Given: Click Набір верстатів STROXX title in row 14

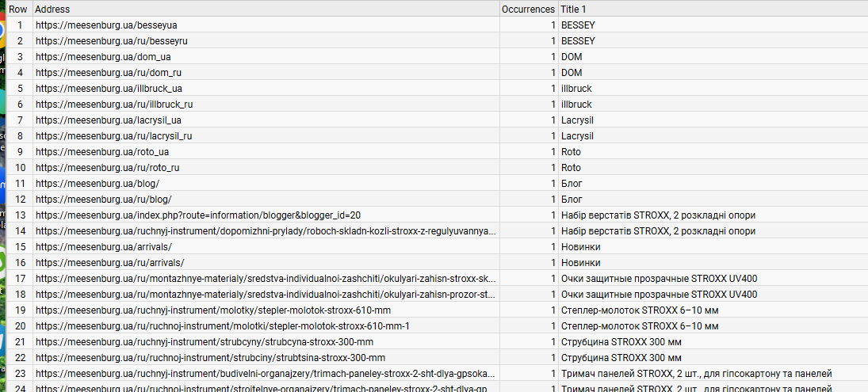Looking at the screenshot, I should click(658, 230).
